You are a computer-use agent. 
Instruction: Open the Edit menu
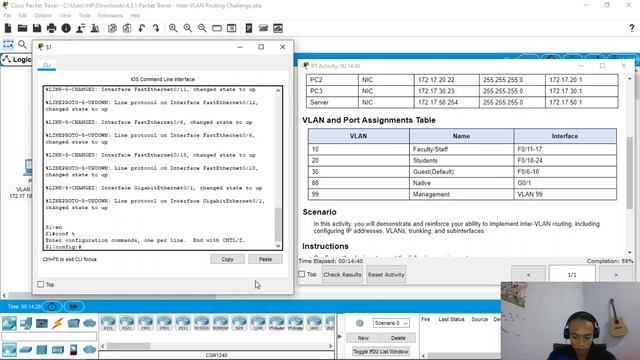[22, 15]
